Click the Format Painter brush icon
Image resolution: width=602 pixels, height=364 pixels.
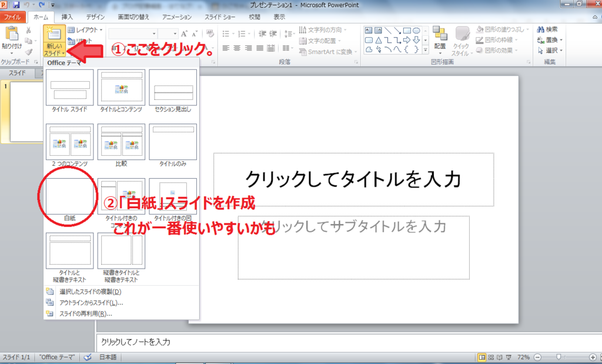29,52
